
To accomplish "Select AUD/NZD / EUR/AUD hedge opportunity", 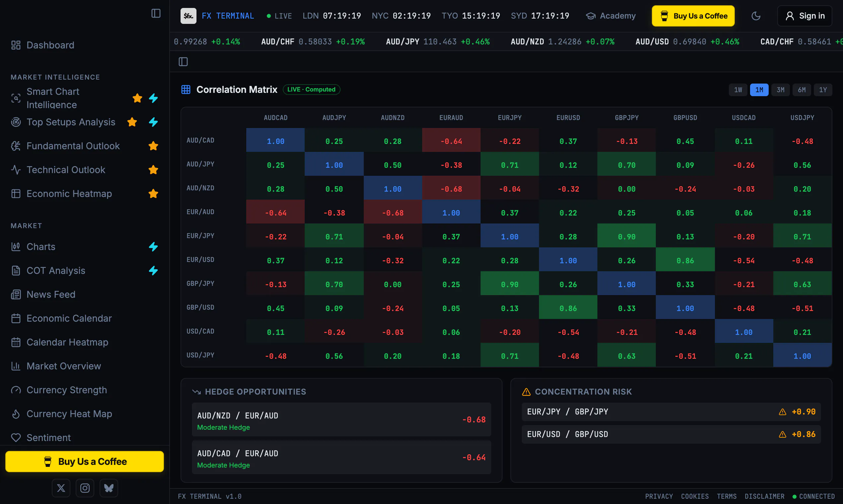I will coord(341,419).
